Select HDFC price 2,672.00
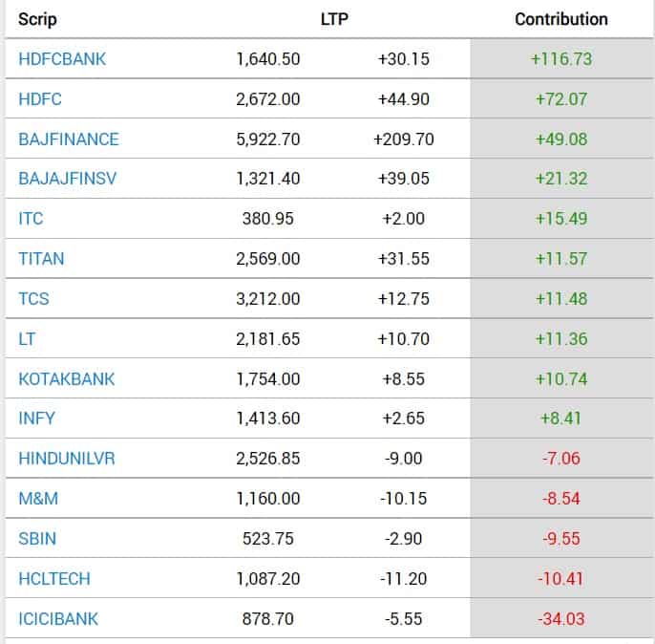The height and width of the screenshot is (644, 655). click(268, 99)
